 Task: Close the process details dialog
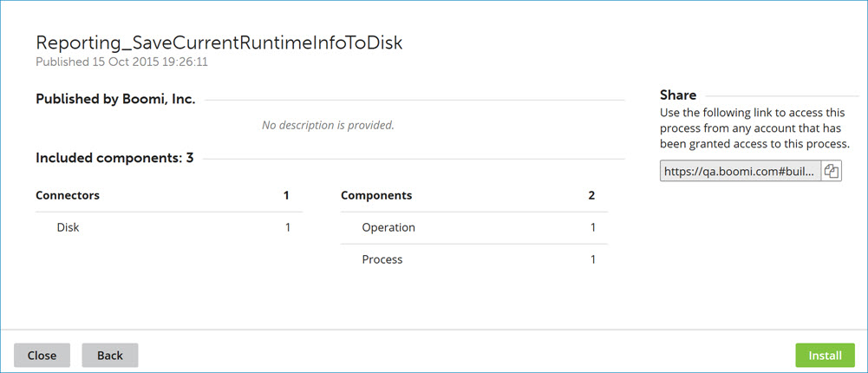point(42,355)
